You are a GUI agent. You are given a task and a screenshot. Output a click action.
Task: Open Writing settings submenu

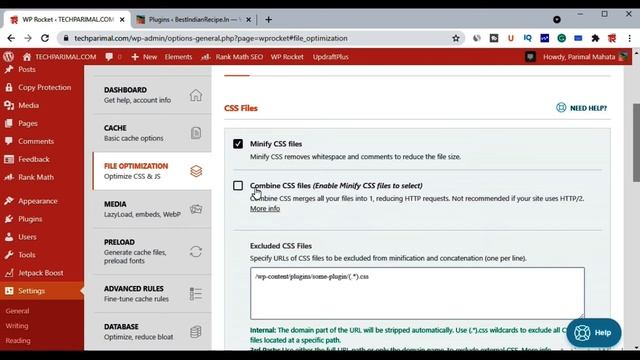click(17, 326)
